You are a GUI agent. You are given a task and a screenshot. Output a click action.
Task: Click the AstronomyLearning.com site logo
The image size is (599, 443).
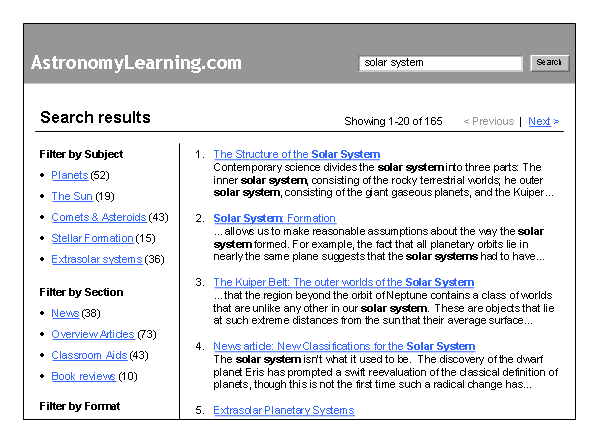pos(136,63)
